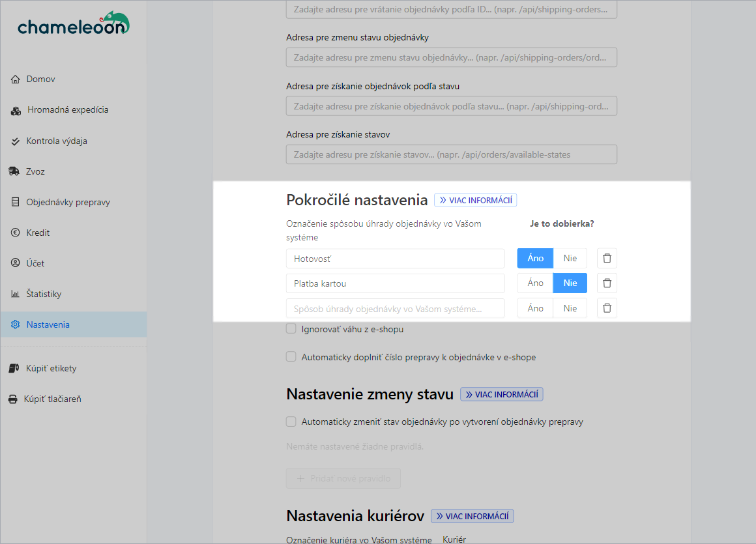Expand Viac informácií for Pokročilé nastavenia
756x544 pixels.
click(x=475, y=201)
